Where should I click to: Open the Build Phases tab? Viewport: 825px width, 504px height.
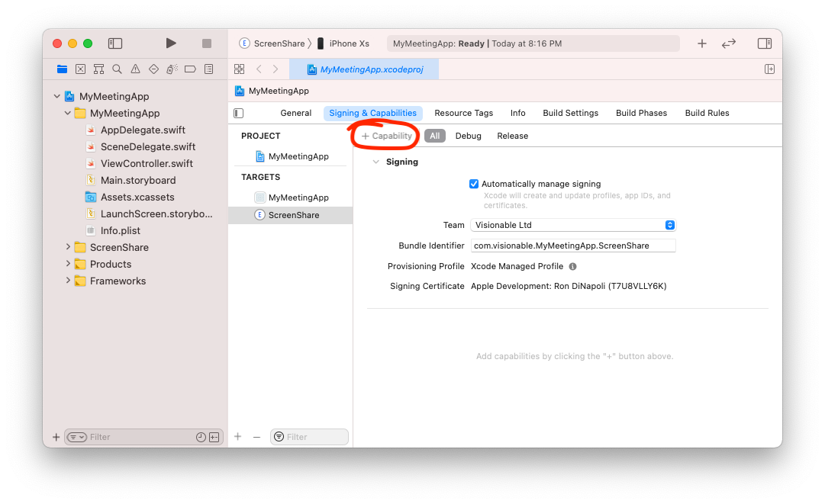(641, 113)
